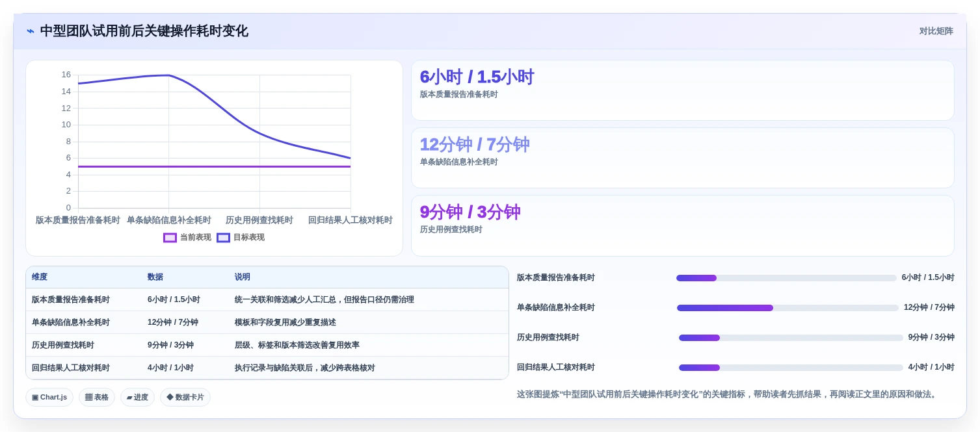The image size is (980, 432).
Task: Click description 模板和字段复用减少重复描述
Action: (285, 322)
